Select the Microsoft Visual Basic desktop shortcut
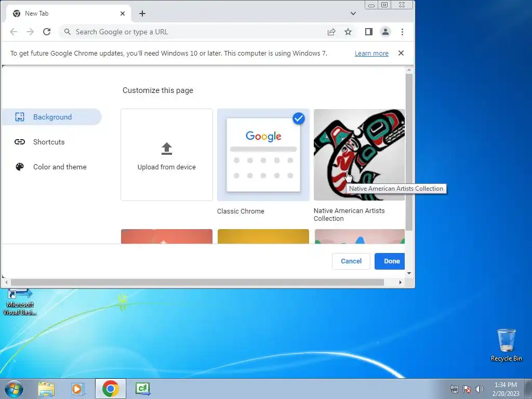 coord(20,303)
